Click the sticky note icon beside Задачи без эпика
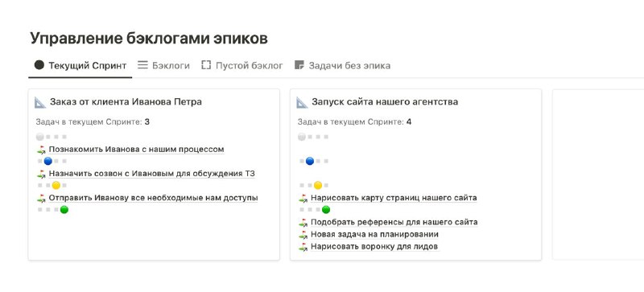This screenshot has height=292, width=644. coord(299,65)
